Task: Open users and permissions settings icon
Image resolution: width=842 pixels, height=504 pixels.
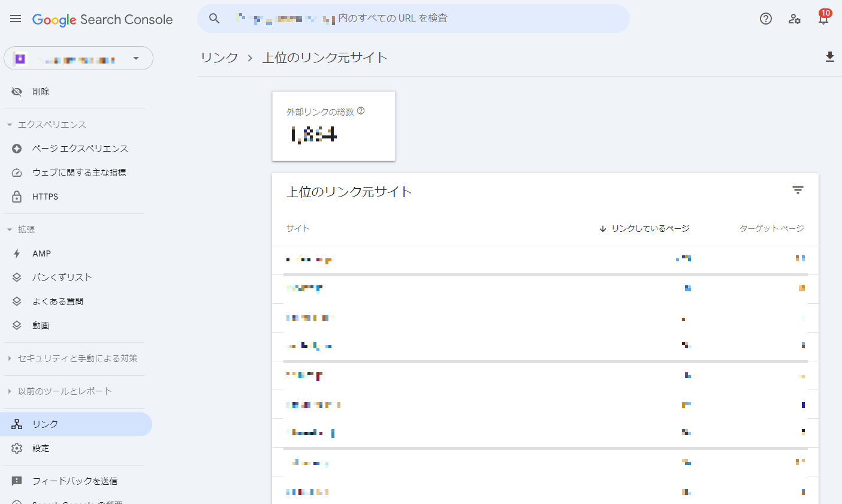Action: [795, 19]
